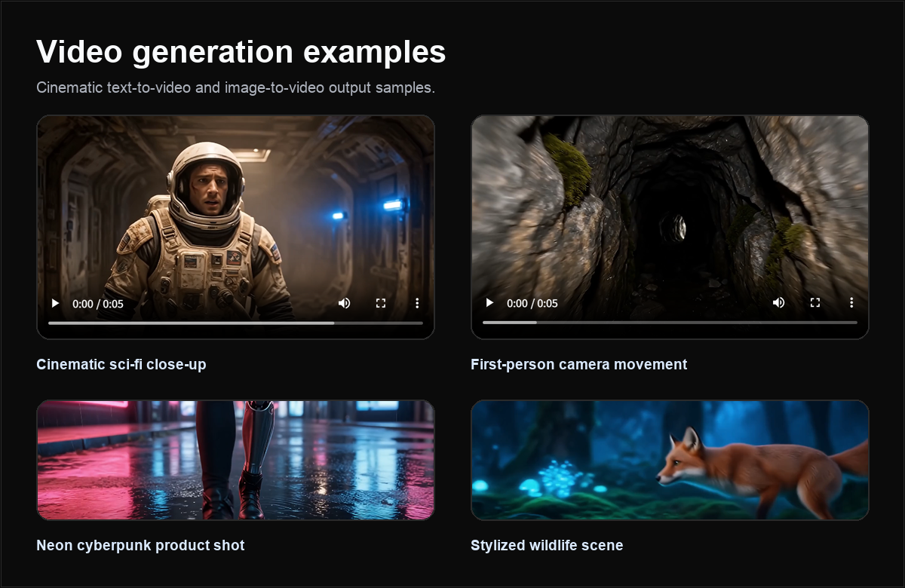This screenshot has width=905, height=588.
Task: Click the cave video's 0:00 / 0:05 timestamp
Action: [x=532, y=304]
